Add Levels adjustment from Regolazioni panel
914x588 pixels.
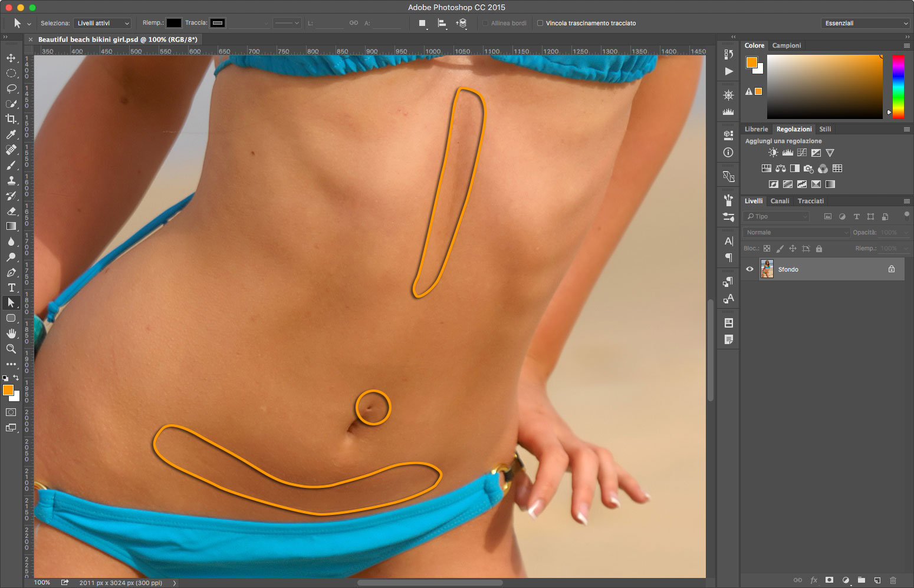(x=787, y=153)
